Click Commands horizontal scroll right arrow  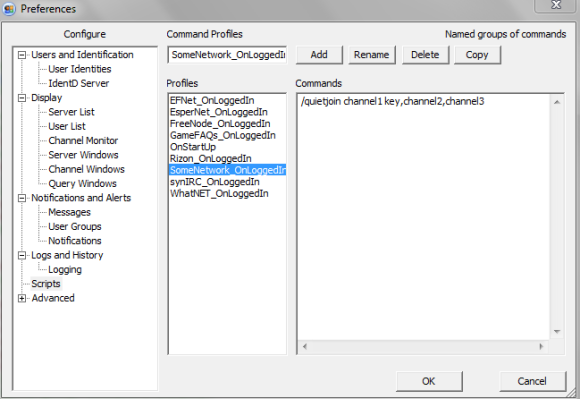[x=542, y=347]
